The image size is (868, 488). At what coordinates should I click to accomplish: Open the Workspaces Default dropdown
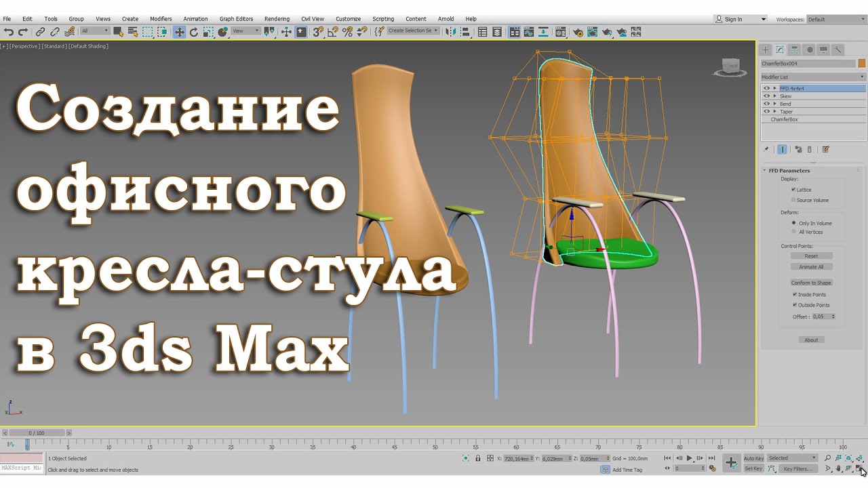[836, 19]
